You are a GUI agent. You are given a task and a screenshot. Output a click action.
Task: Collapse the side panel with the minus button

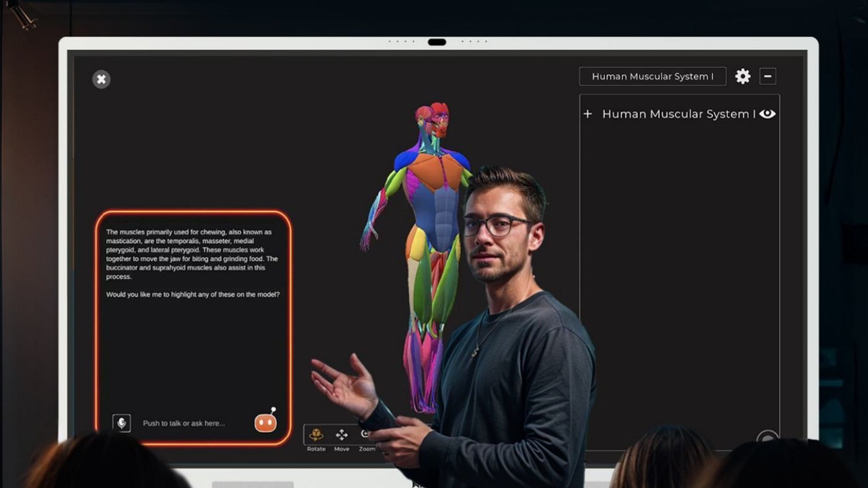pos(767,77)
